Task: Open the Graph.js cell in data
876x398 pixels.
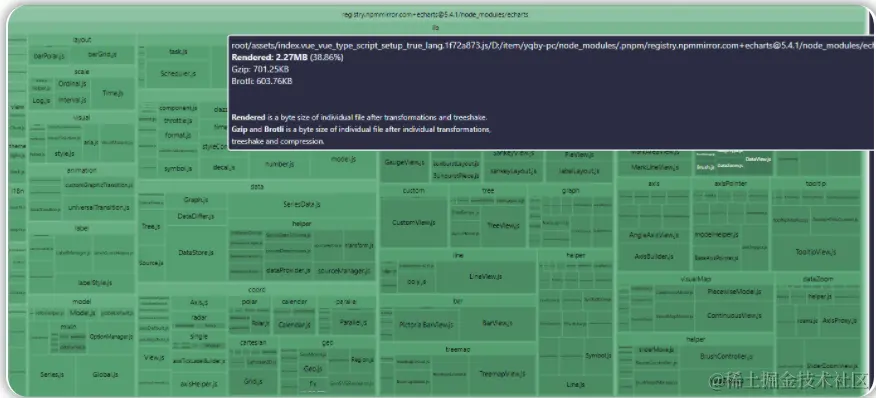Action: tap(196, 200)
